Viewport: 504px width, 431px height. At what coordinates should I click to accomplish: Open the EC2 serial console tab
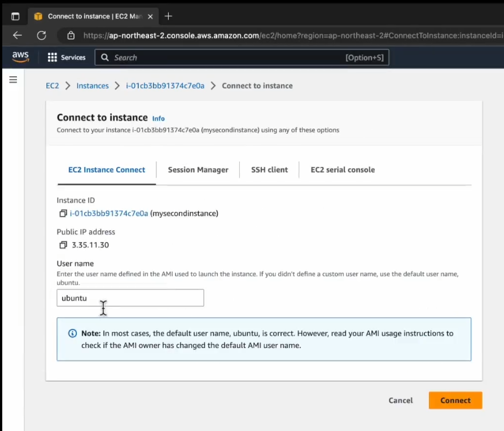click(x=343, y=170)
